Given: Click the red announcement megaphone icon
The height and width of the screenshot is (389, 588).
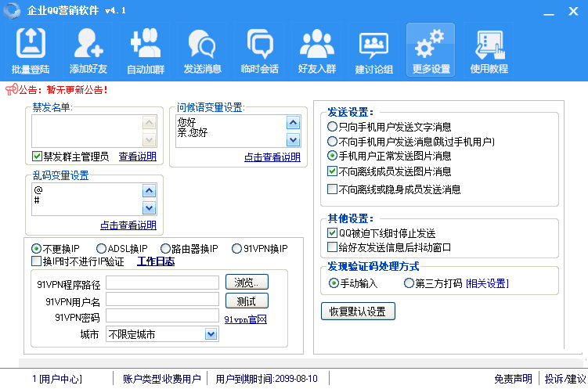Looking at the screenshot, I should coord(11,89).
